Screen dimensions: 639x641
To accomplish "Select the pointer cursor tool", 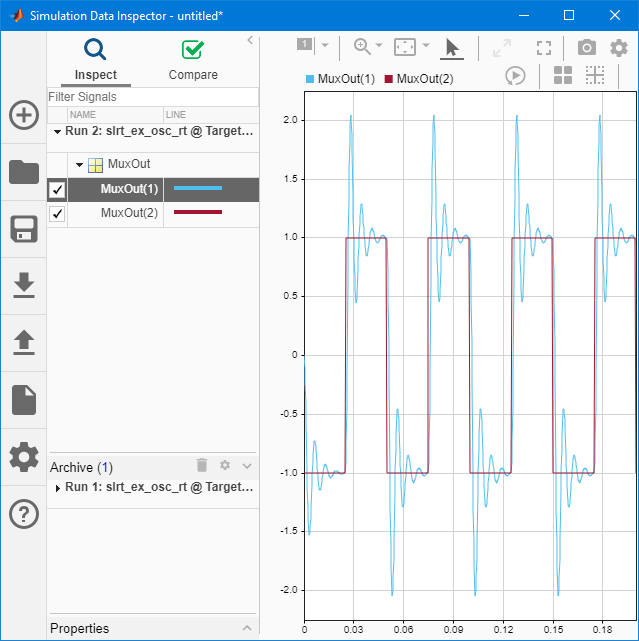I will [x=452, y=48].
